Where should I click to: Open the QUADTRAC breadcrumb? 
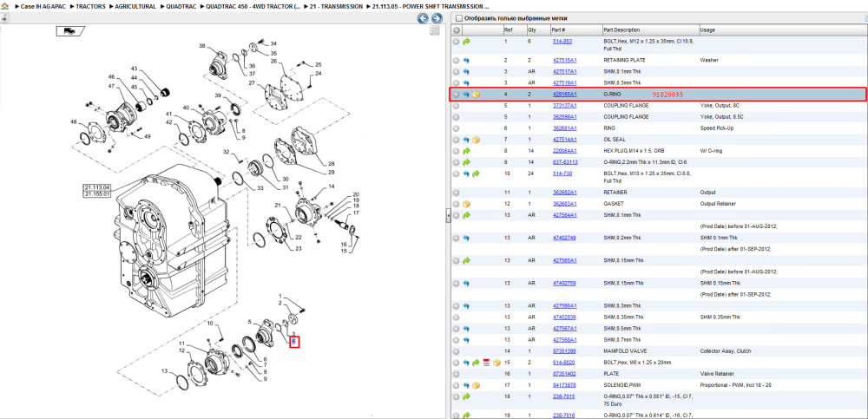click(181, 6)
